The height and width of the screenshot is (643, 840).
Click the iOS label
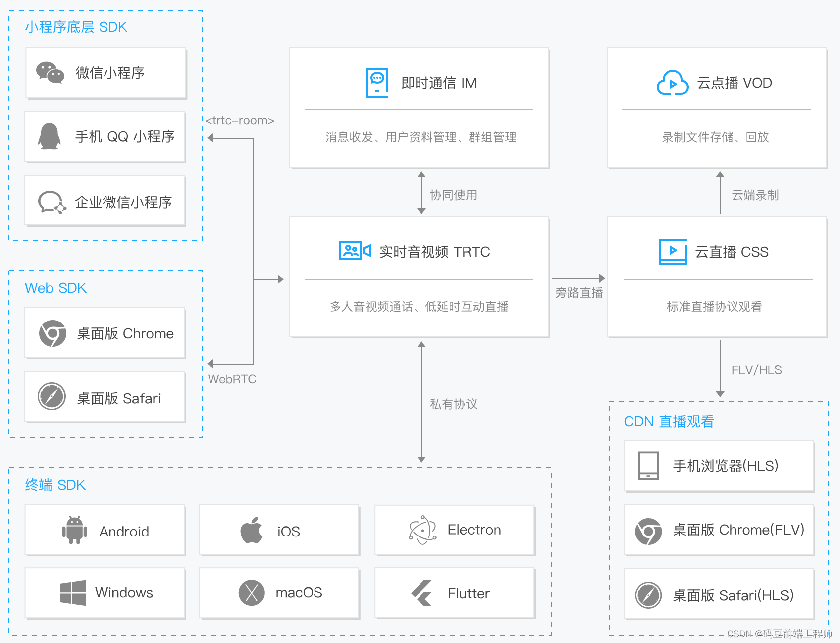click(289, 532)
